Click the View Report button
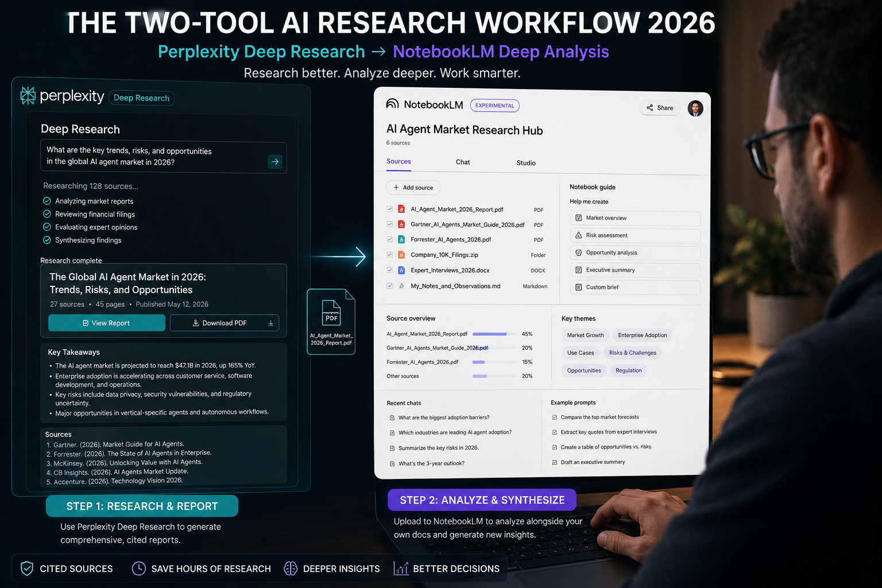 pos(107,323)
